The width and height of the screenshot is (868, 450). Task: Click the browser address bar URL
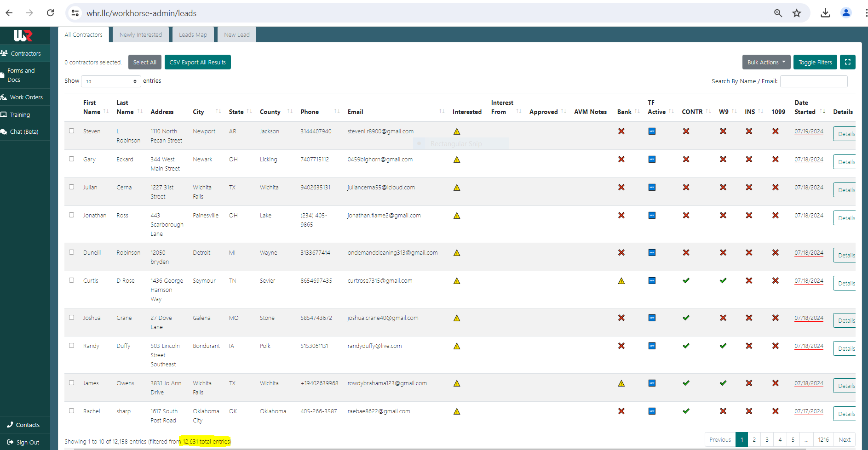(x=141, y=13)
